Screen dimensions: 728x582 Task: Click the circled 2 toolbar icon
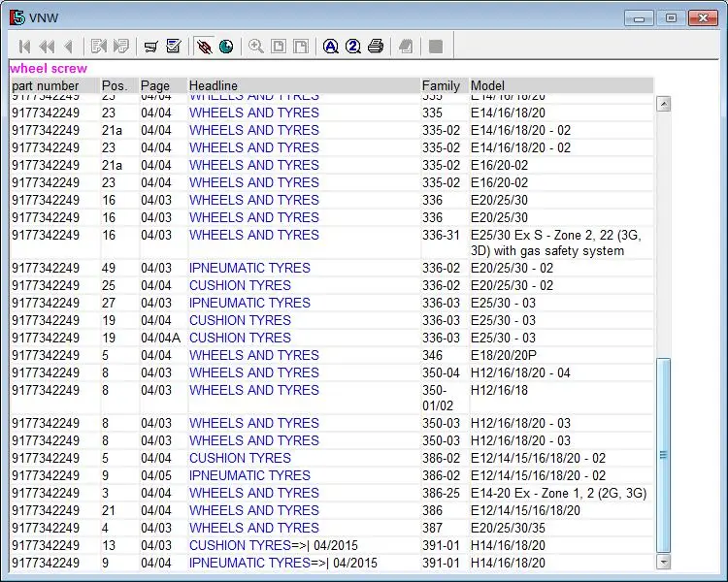tap(353, 47)
